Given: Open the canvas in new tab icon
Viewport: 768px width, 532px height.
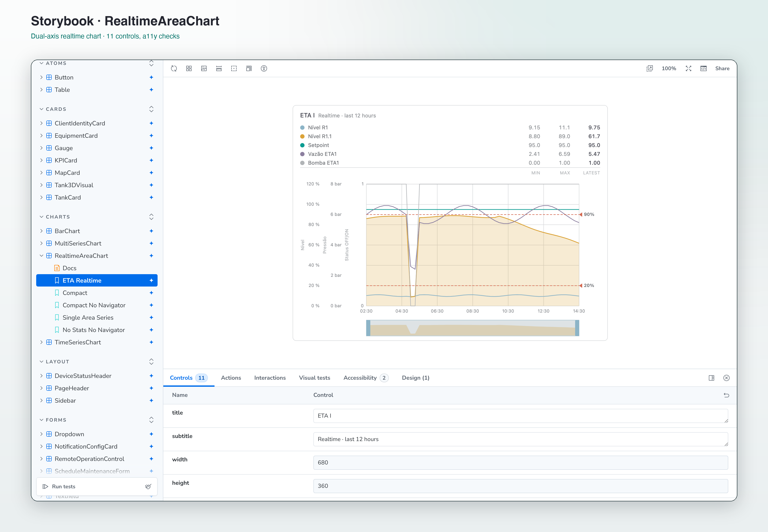Looking at the screenshot, I should coord(649,68).
